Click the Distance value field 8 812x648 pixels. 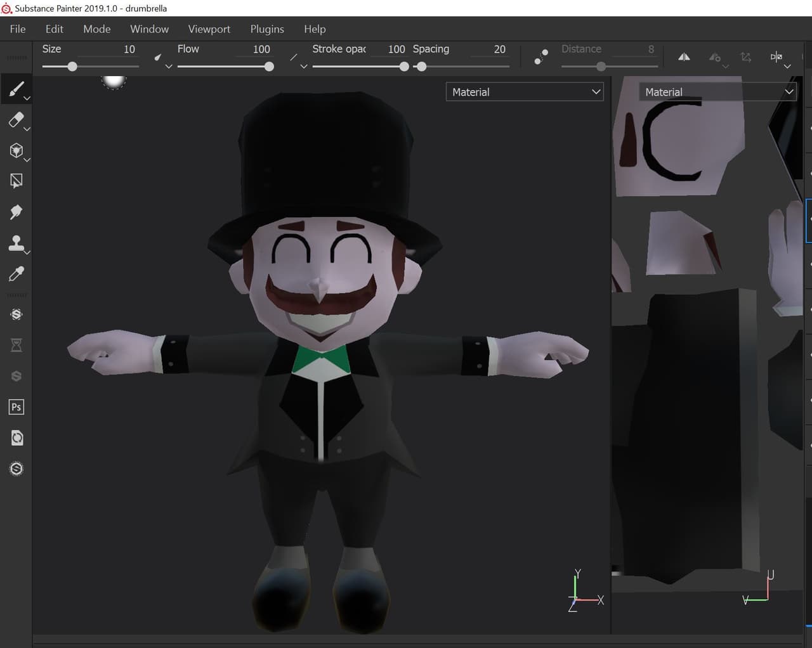coord(651,49)
